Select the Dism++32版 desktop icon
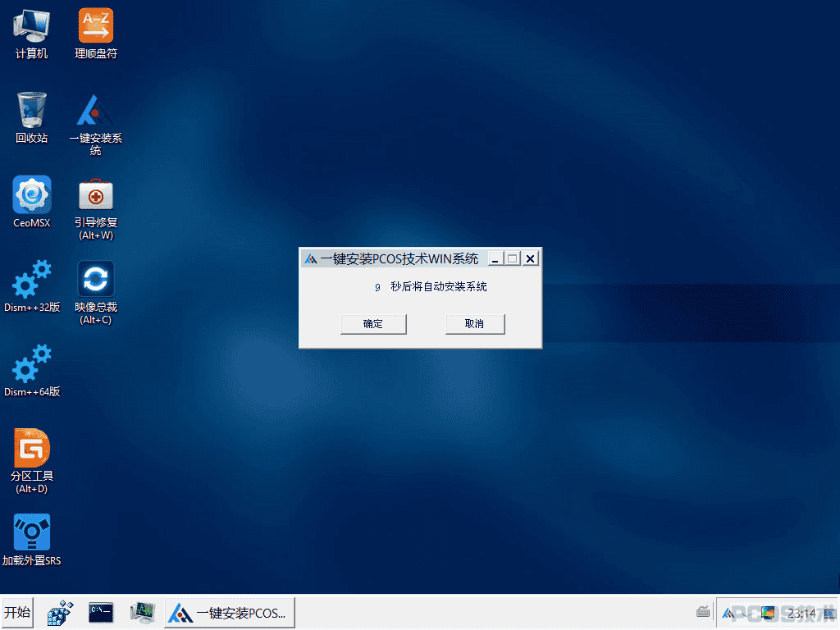 pyautogui.click(x=32, y=287)
